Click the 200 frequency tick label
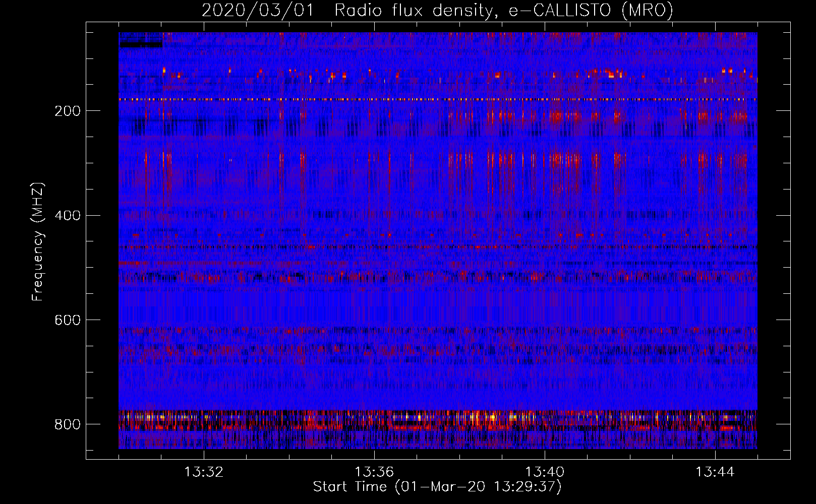The height and width of the screenshot is (504, 816). pyautogui.click(x=67, y=111)
